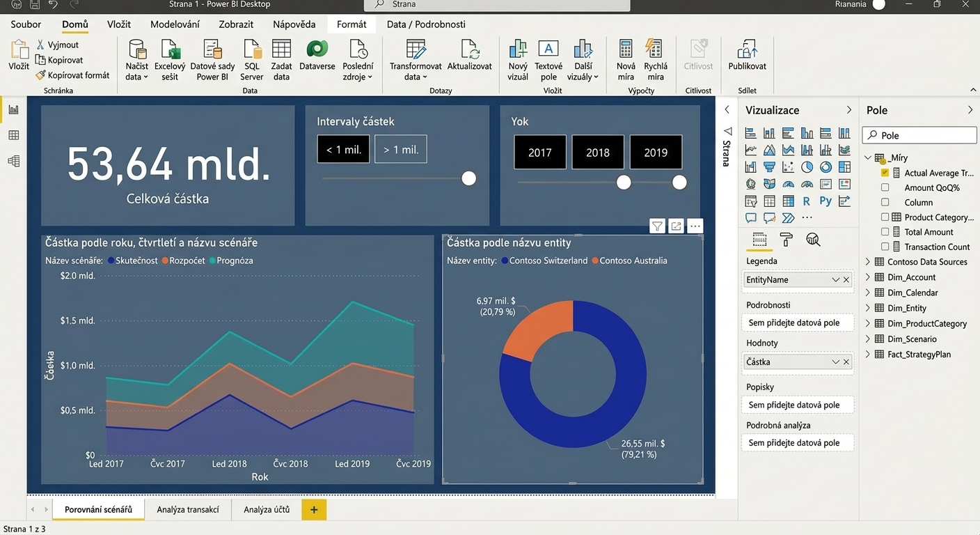Screen dimensions: 980x535
Task: Click Vyjmout in the clipboard group
Action: [58, 45]
